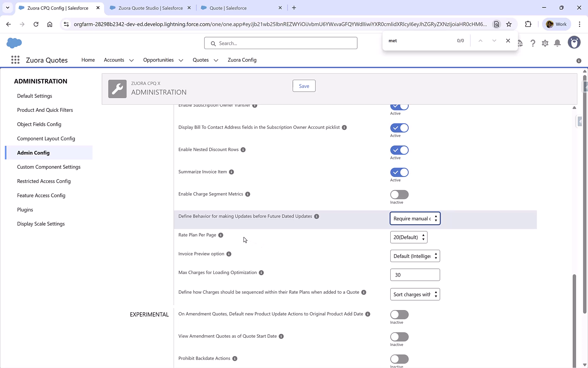Image resolution: width=588 pixels, height=368 pixels.
Task: Step up the Sort charges selector spinner
Action: 436,292
